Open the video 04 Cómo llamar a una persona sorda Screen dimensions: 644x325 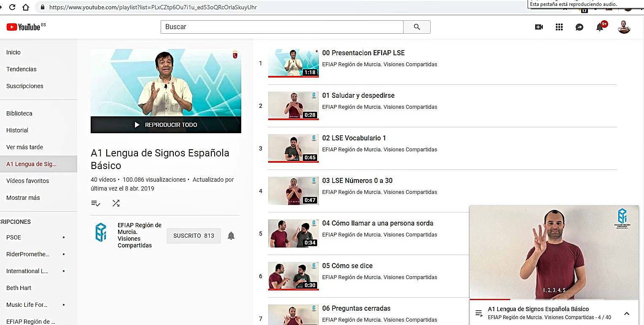(x=377, y=223)
